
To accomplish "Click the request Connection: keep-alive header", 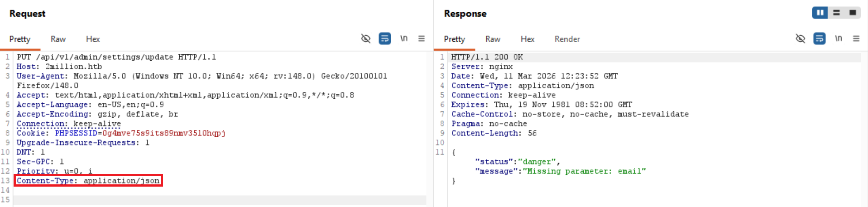I will click(69, 124).
